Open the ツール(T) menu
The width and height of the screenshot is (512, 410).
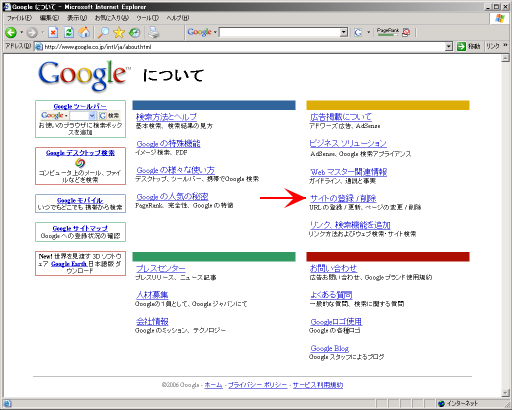pyautogui.click(x=148, y=18)
